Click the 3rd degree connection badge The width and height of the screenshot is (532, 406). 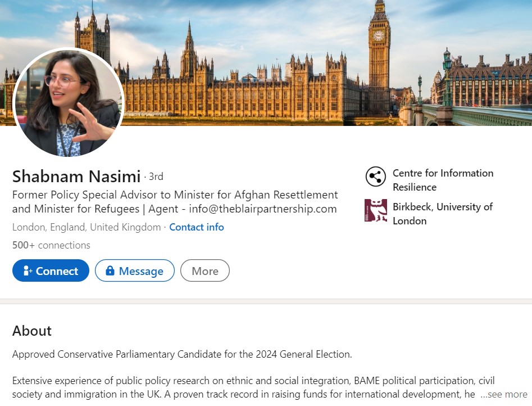coord(156,177)
